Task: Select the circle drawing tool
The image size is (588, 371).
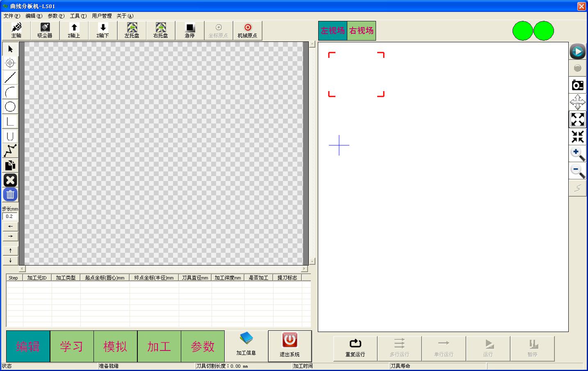Action: 10,107
